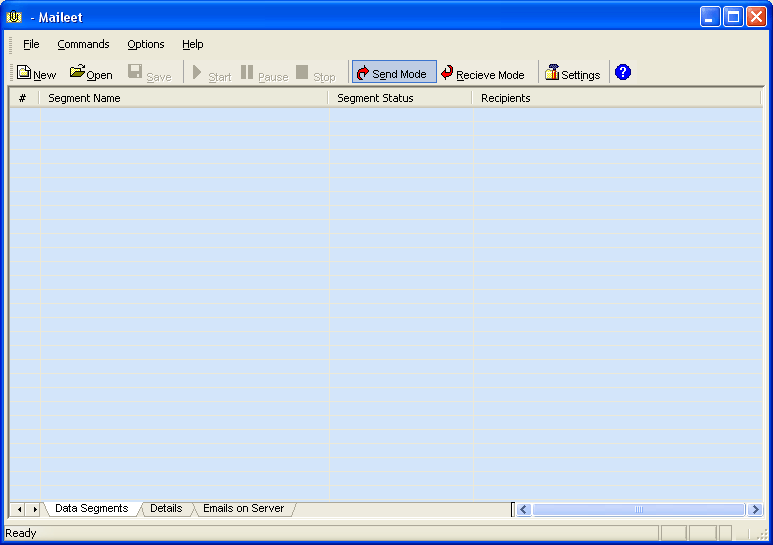The image size is (773, 545).
Task: Switch to the Emails on Server tab
Action: (x=244, y=509)
